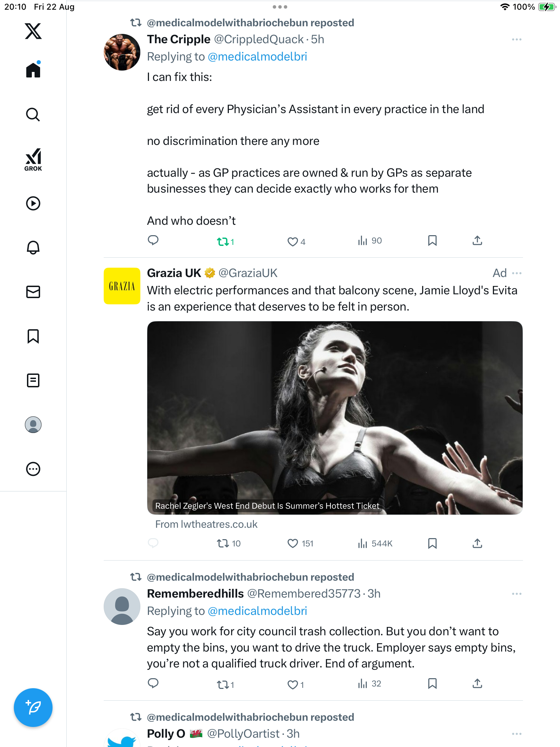Open more options on Rememberedhills post
The width and height of the screenshot is (560, 747).
coord(516,594)
